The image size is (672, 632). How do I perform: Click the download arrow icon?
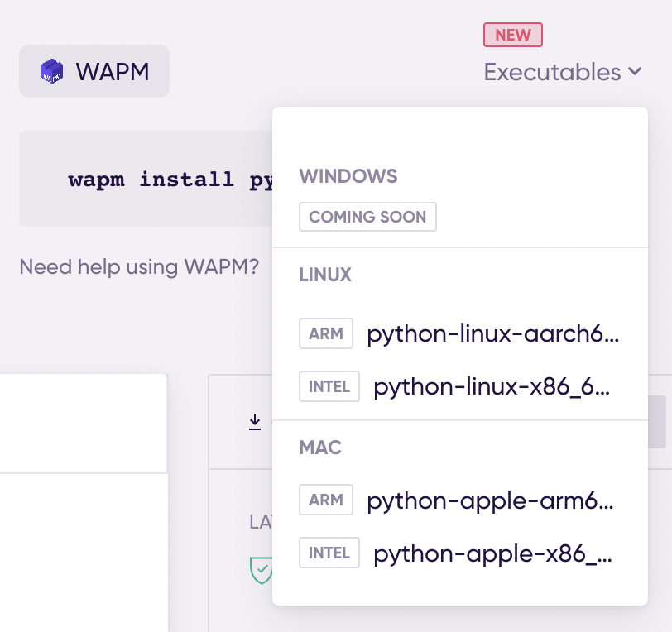[x=254, y=422]
